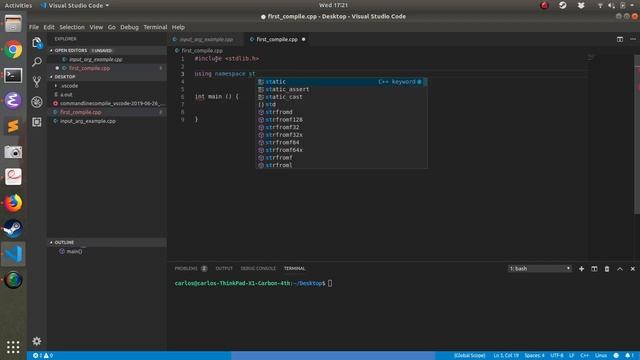Open the Files app in the dock
This screenshot has width=640, height=360.
point(13,24)
